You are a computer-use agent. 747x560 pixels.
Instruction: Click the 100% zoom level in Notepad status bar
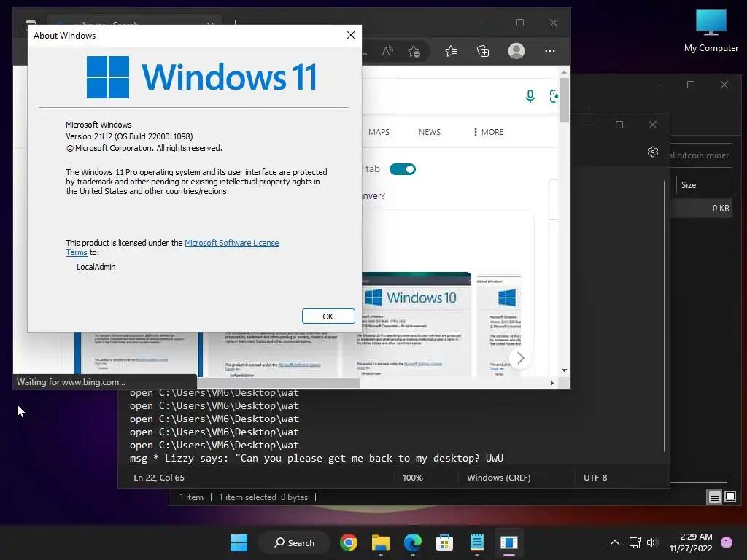(413, 478)
